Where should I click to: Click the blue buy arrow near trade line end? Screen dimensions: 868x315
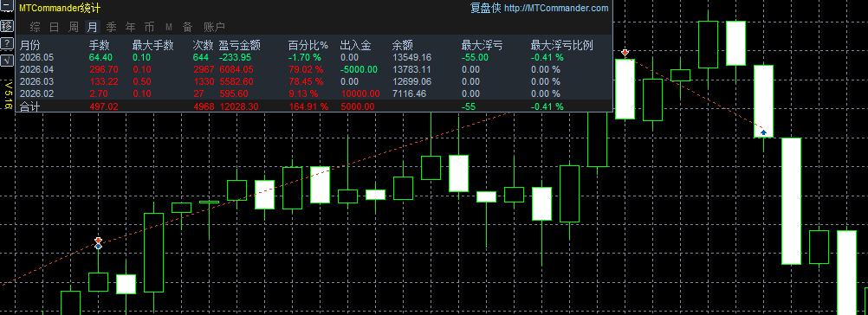click(x=764, y=132)
